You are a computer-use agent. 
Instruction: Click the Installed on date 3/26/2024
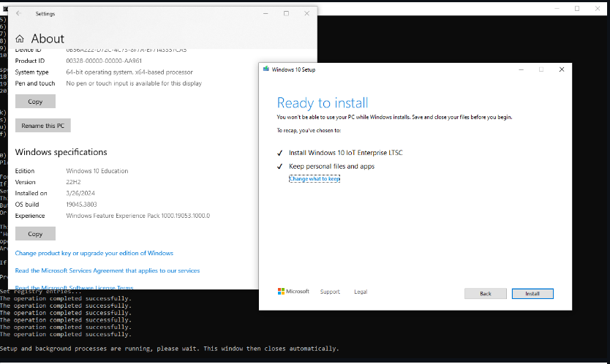point(80,193)
